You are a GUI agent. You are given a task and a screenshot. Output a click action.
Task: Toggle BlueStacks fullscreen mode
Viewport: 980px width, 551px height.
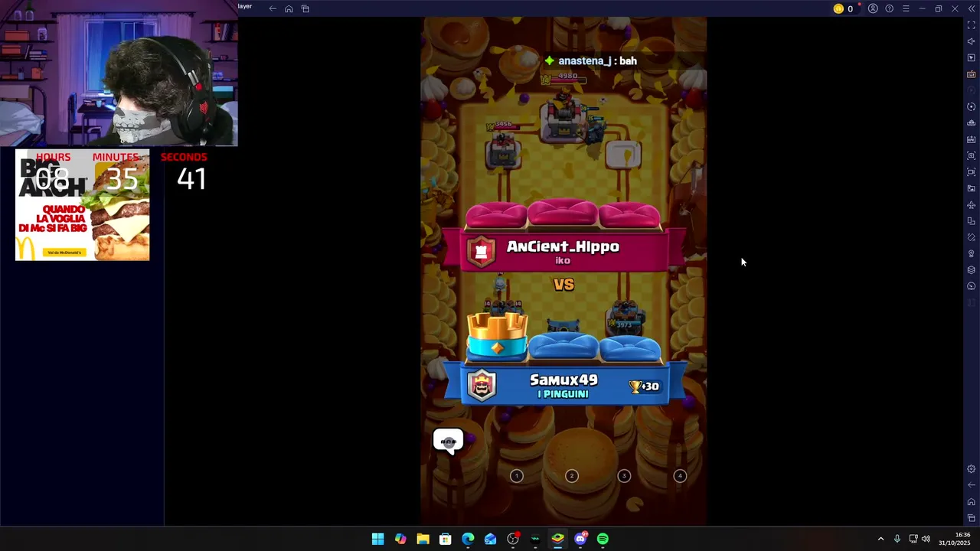971,25
